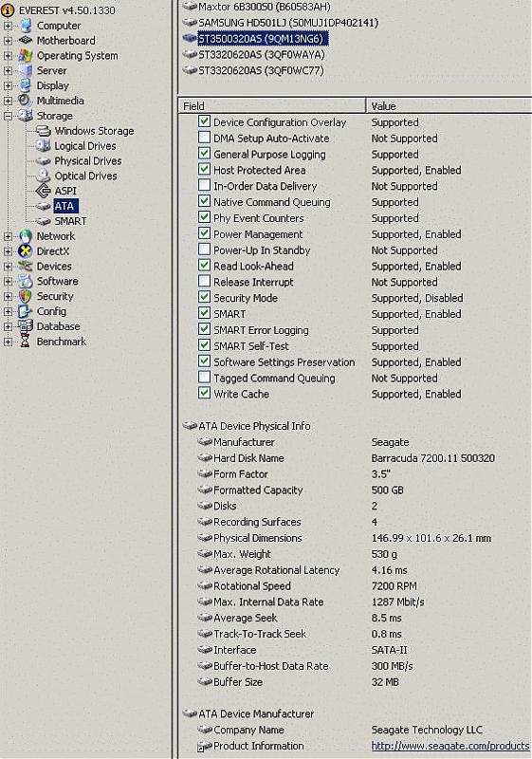
Task: Click the ATA Device Manufacturer header
Action: (x=256, y=713)
